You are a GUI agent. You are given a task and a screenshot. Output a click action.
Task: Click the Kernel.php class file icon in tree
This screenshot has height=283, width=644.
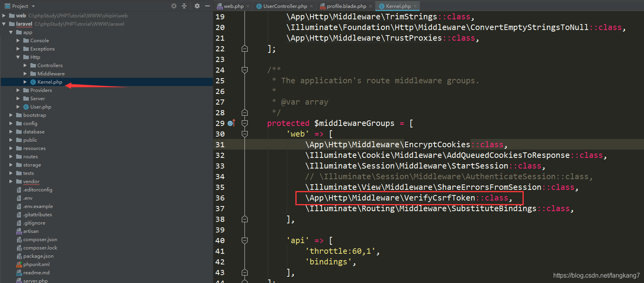[33, 82]
